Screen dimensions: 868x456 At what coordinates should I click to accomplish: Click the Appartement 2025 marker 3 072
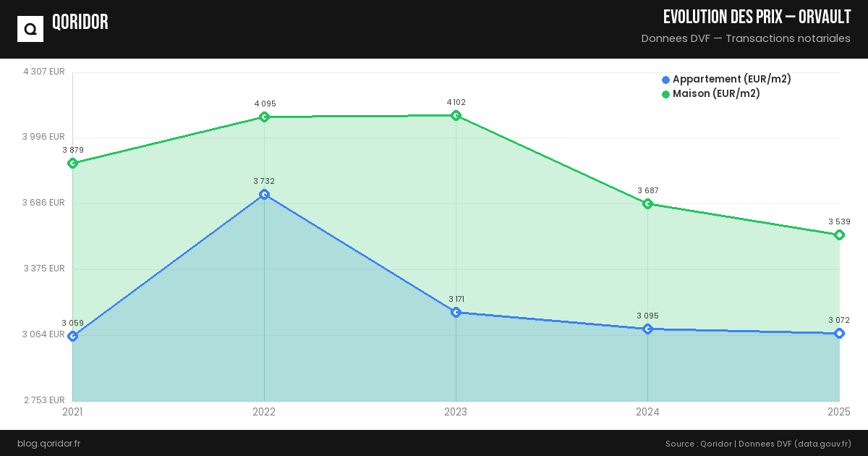839,334
